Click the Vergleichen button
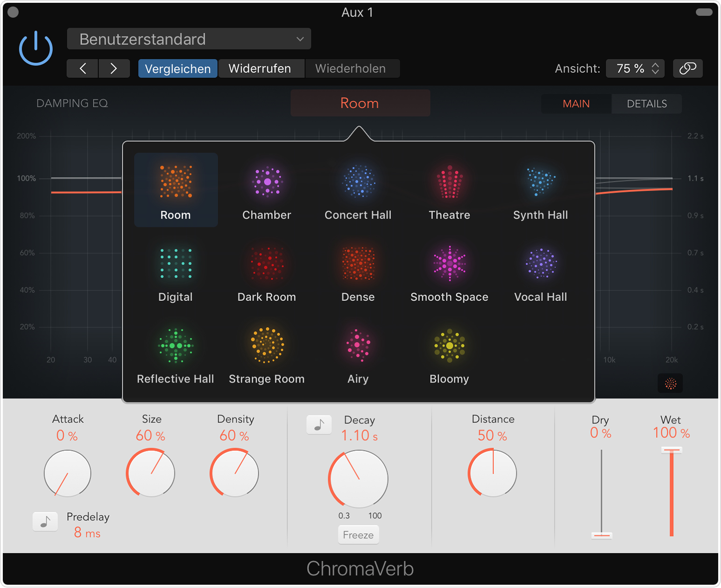The height and width of the screenshot is (588, 721). (x=177, y=69)
